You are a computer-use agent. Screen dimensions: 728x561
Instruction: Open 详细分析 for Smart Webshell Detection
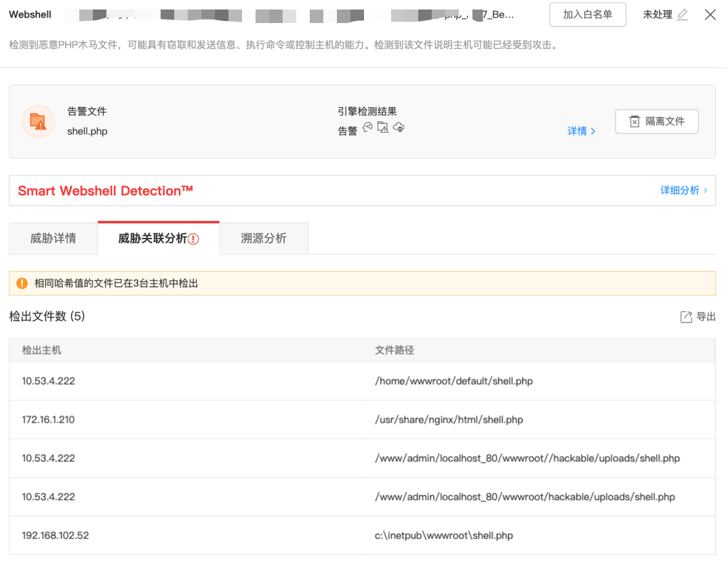(683, 190)
